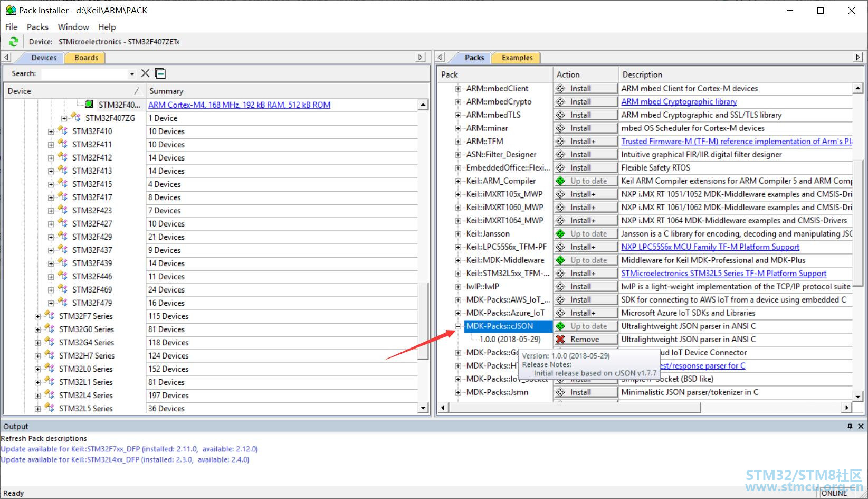The width and height of the screenshot is (868, 499).
Task: Click the STM32F429 device family icon
Action: (63, 236)
